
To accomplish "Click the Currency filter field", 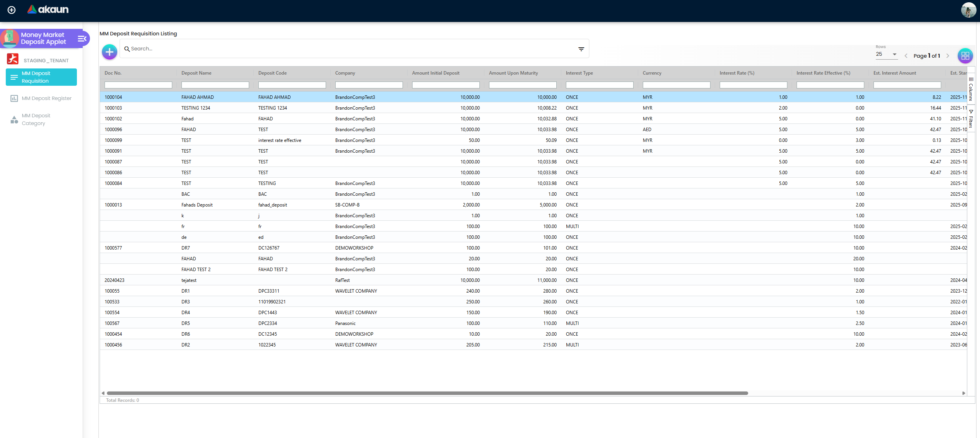I will pos(677,85).
